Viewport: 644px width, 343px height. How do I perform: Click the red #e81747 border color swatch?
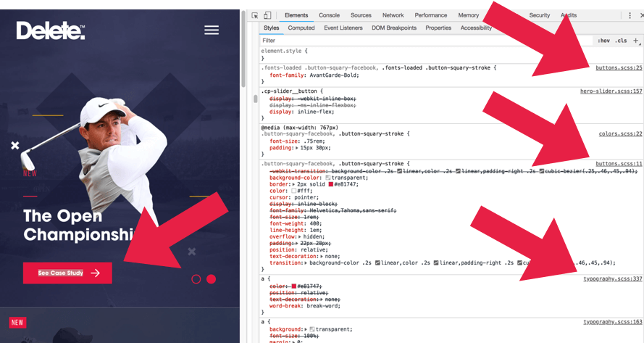332,185
